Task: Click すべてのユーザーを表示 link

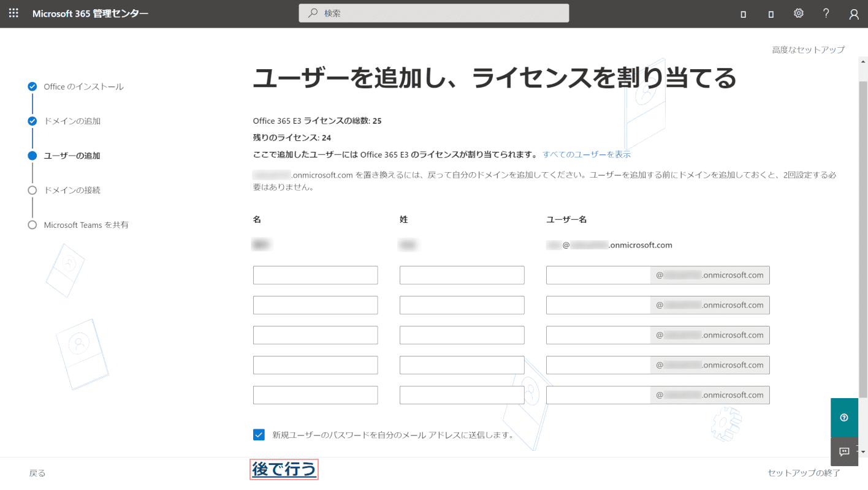Action: point(587,154)
